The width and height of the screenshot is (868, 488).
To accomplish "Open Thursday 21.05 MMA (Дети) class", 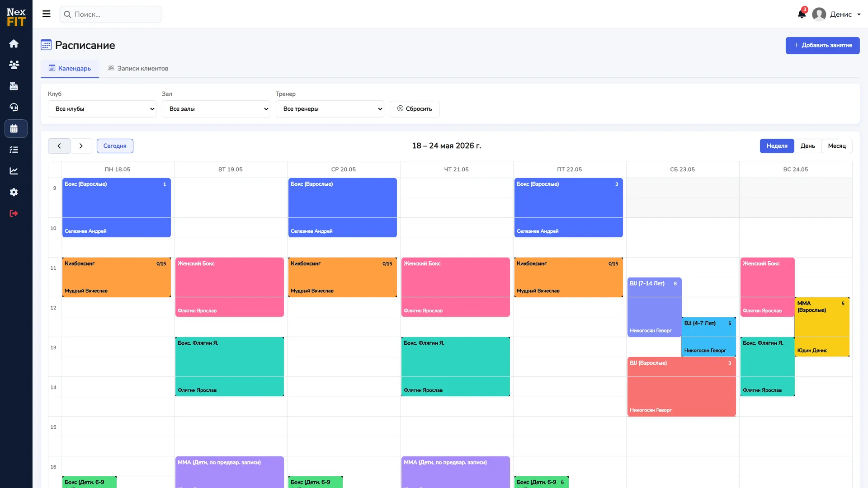I will coord(456,472).
